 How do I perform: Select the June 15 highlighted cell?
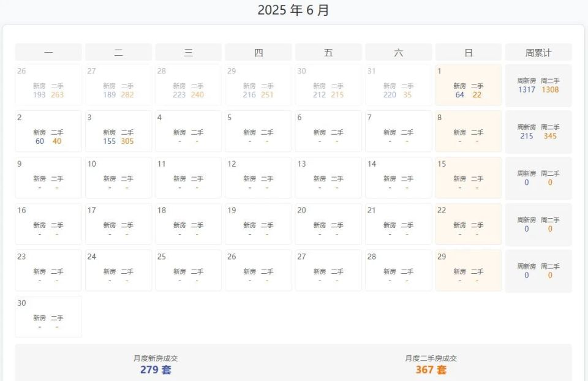pos(469,178)
